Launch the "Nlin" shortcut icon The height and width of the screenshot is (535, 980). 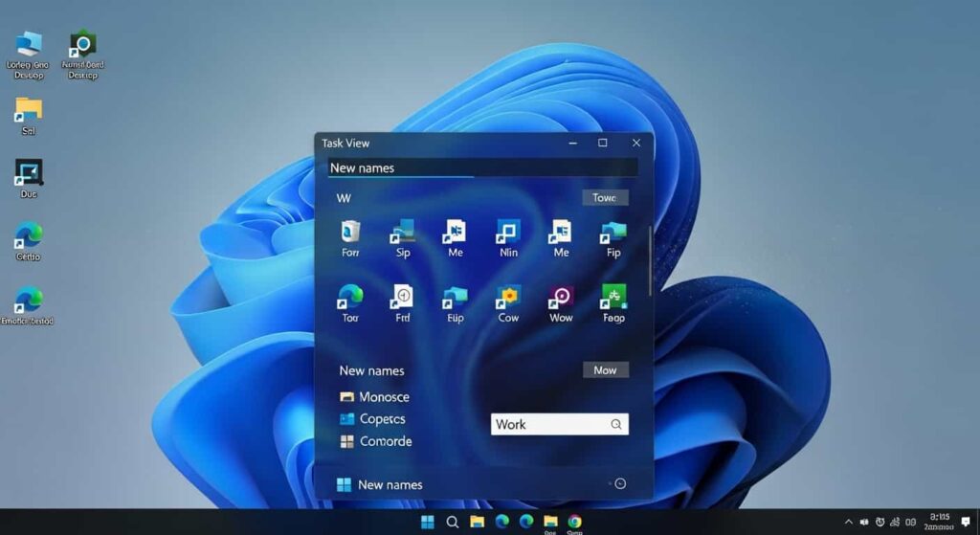[507, 233]
